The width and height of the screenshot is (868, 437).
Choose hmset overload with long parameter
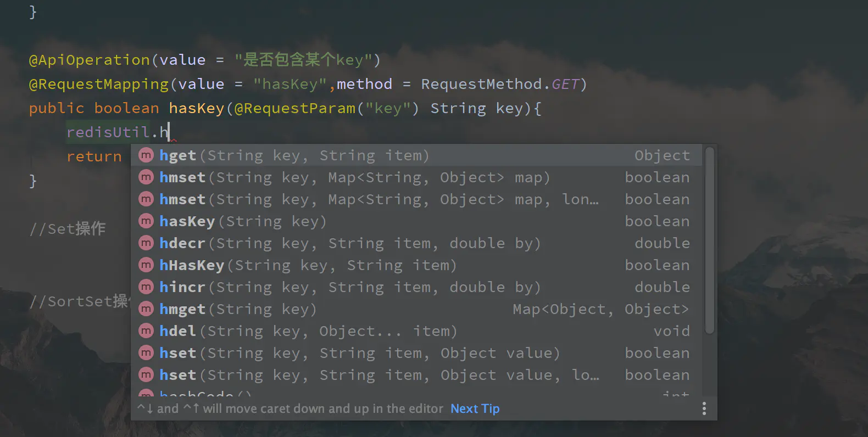click(379, 199)
